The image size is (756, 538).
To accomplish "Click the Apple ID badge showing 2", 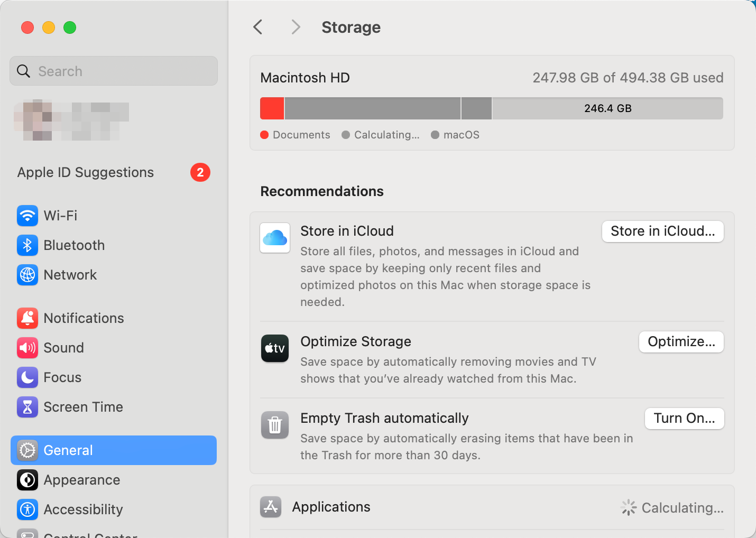I will [200, 172].
